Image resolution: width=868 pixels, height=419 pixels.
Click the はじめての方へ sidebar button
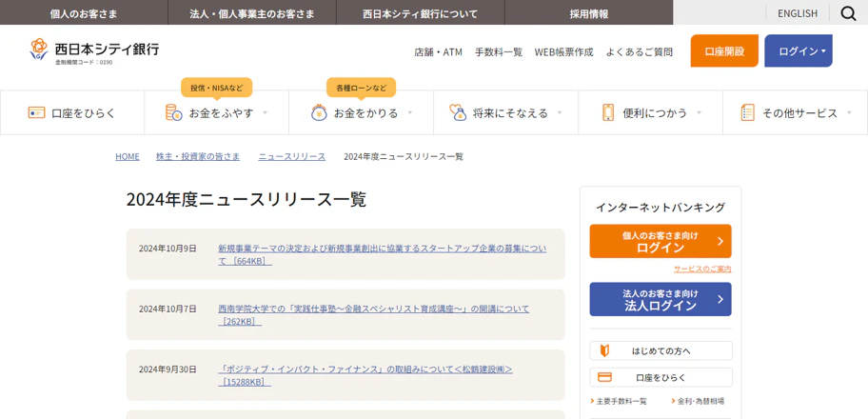[661, 350]
